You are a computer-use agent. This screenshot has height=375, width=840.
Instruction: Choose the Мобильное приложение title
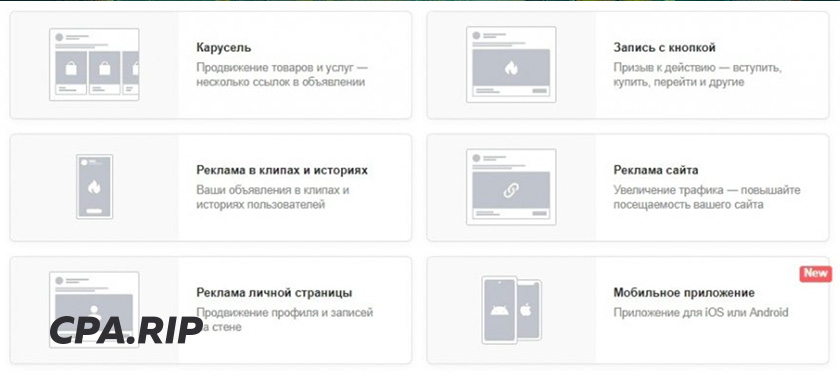684,293
